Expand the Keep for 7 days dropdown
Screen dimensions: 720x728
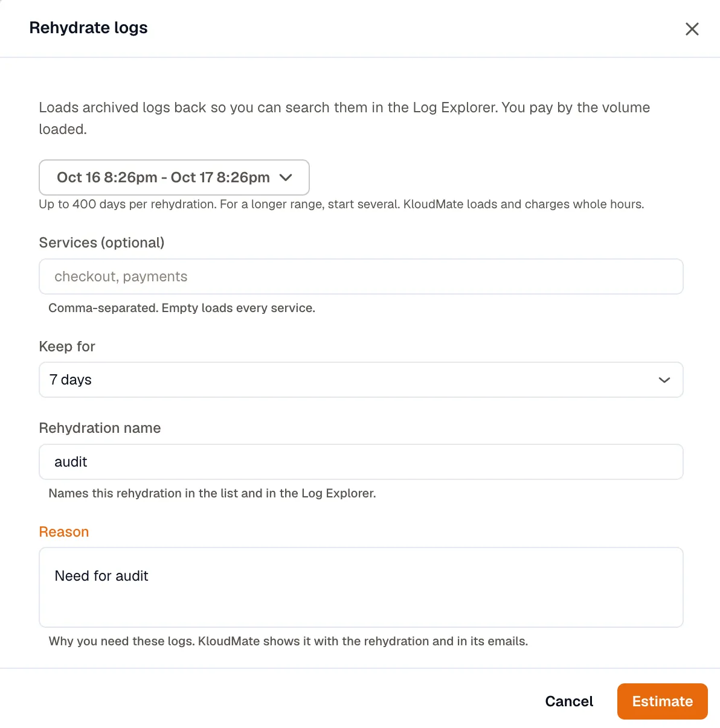point(361,380)
